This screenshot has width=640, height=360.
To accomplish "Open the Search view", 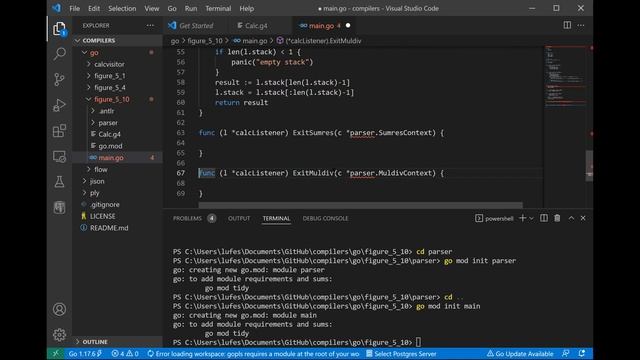I will pos(59,54).
